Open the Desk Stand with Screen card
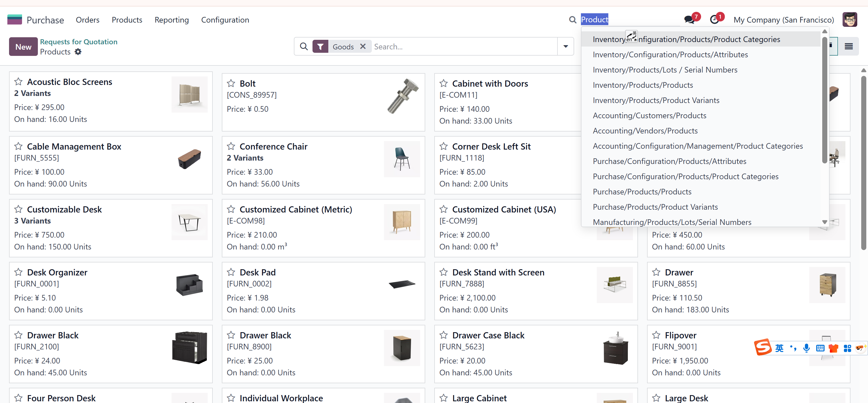 tap(536, 291)
